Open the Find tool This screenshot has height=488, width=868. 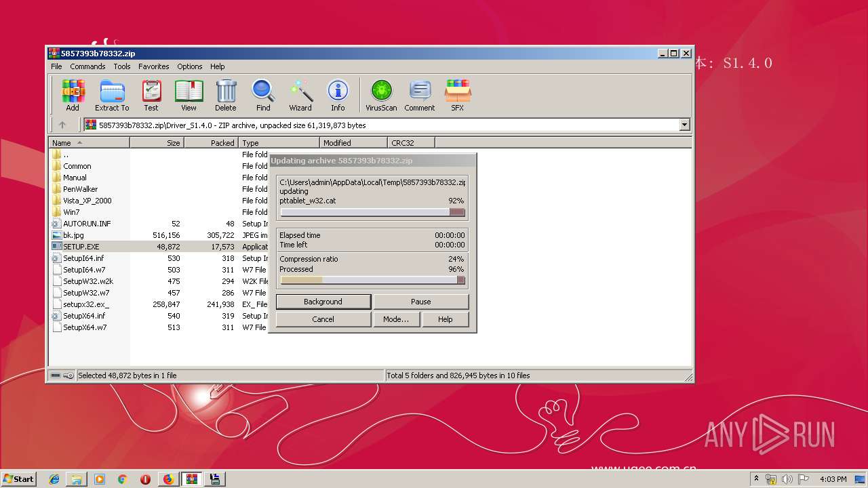pyautogui.click(x=263, y=95)
